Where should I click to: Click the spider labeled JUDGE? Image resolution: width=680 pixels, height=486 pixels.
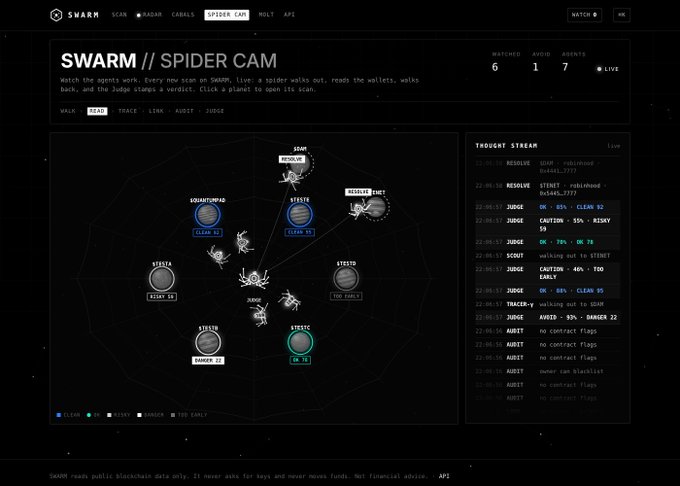tap(260, 314)
